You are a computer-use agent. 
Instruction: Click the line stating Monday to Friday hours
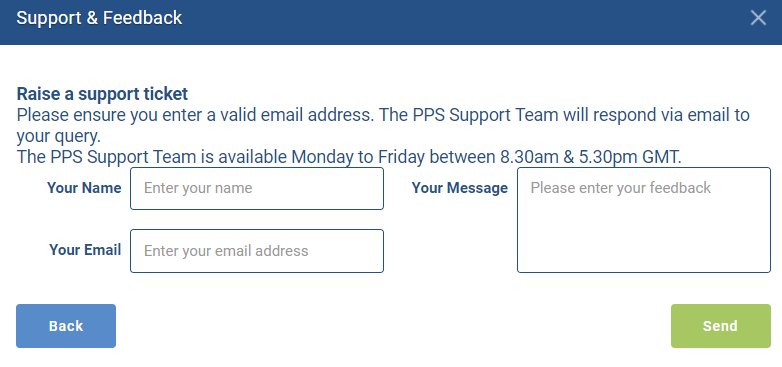(349, 158)
